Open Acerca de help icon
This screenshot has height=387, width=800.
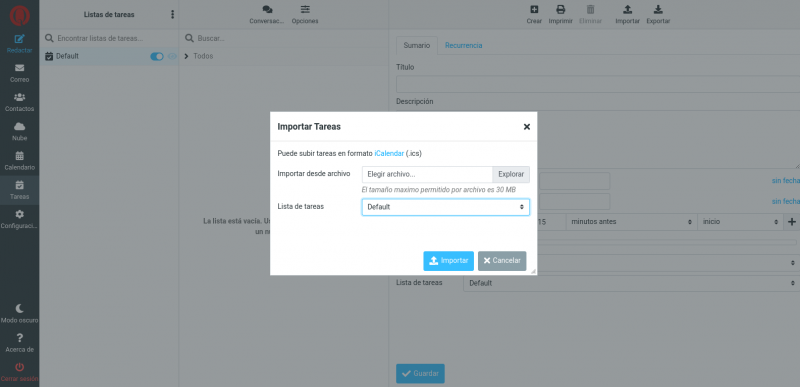click(x=19, y=343)
